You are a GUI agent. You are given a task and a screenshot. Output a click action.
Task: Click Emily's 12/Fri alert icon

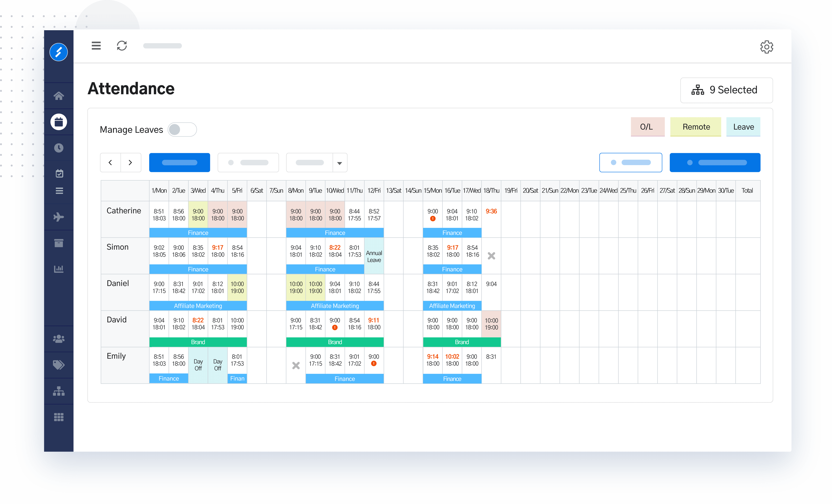tap(374, 364)
